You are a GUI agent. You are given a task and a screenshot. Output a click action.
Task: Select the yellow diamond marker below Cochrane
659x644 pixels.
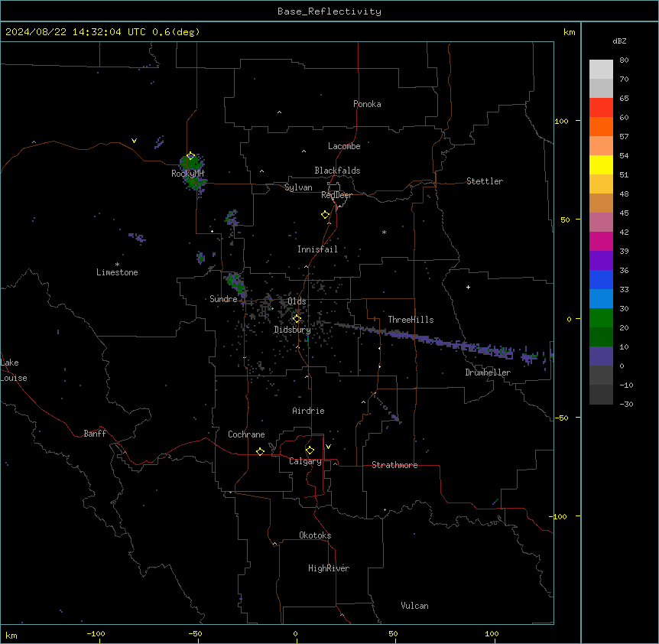(x=260, y=451)
